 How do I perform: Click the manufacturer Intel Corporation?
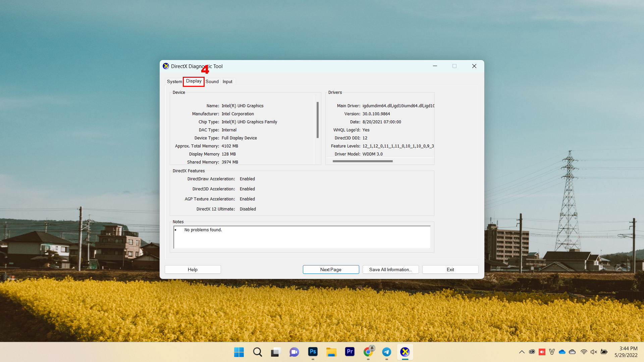(x=238, y=114)
